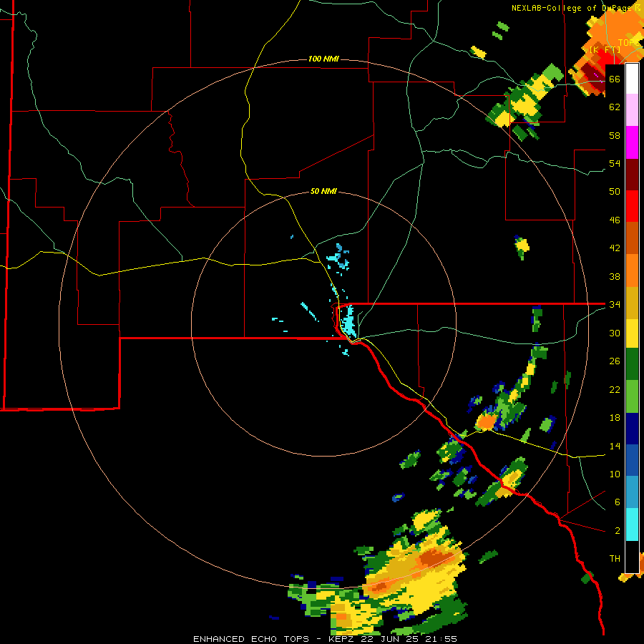Pick the cyan legend swatch
Viewport: 644px width, 644px height.
pos(632,525)
